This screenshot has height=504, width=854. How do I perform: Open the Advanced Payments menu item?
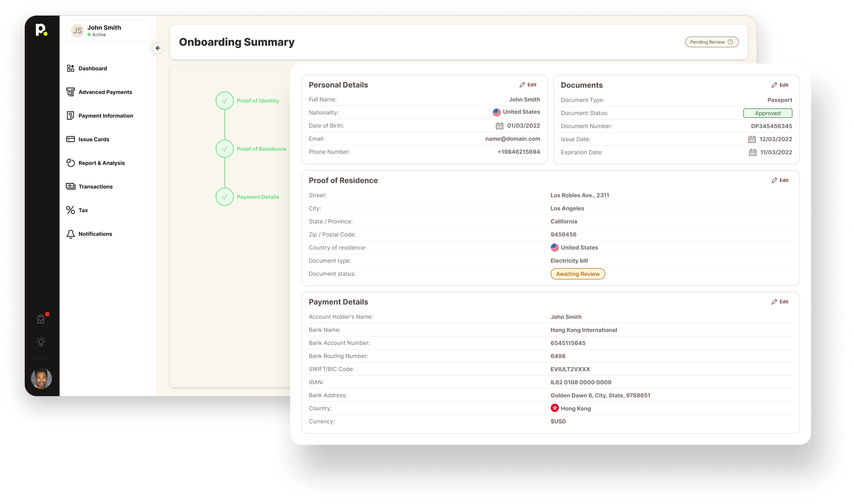tap(105, 92)
